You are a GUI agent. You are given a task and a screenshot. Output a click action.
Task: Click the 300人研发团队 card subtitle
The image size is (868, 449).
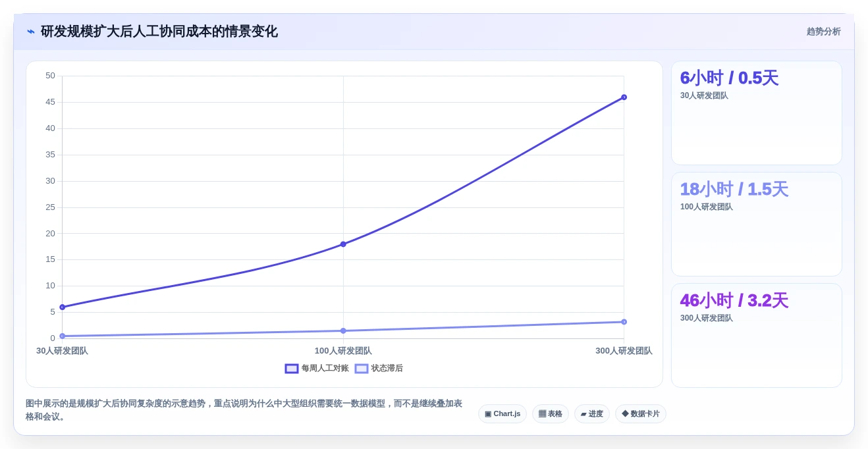[707, 318]
